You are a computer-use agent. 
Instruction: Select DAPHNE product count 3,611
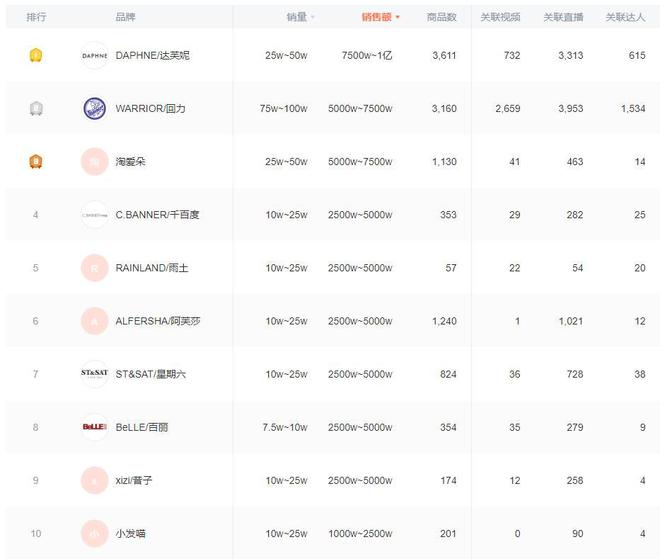point(444,55)
